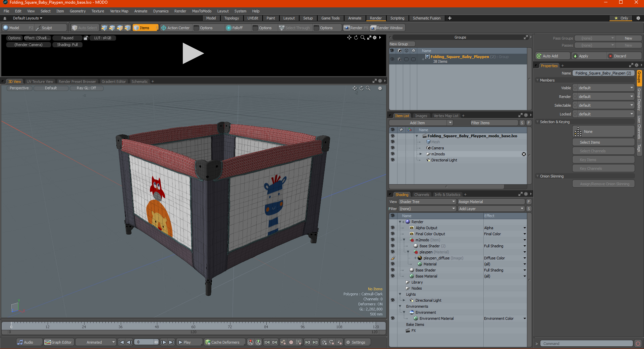Click frame 60 on timeline ruler

193,327
